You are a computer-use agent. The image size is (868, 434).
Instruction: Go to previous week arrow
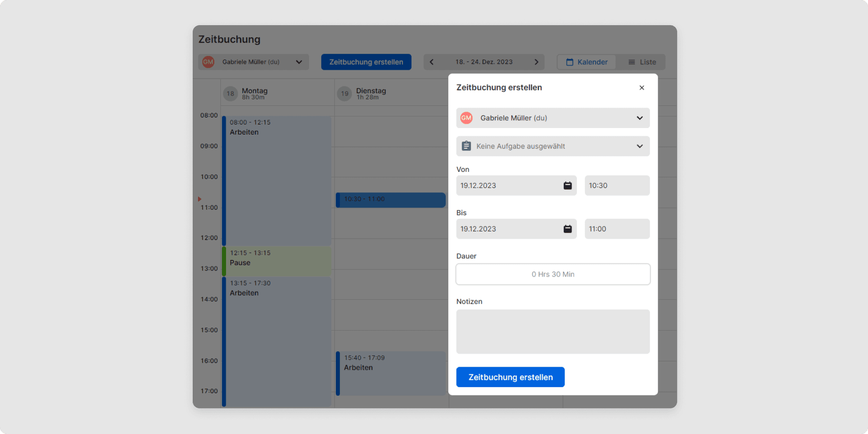431,62
